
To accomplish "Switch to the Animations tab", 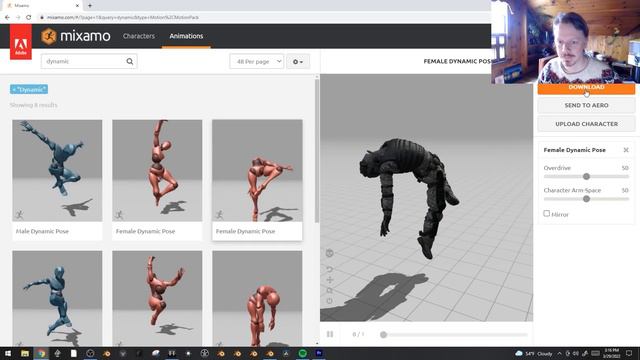I will click(186, 36).
